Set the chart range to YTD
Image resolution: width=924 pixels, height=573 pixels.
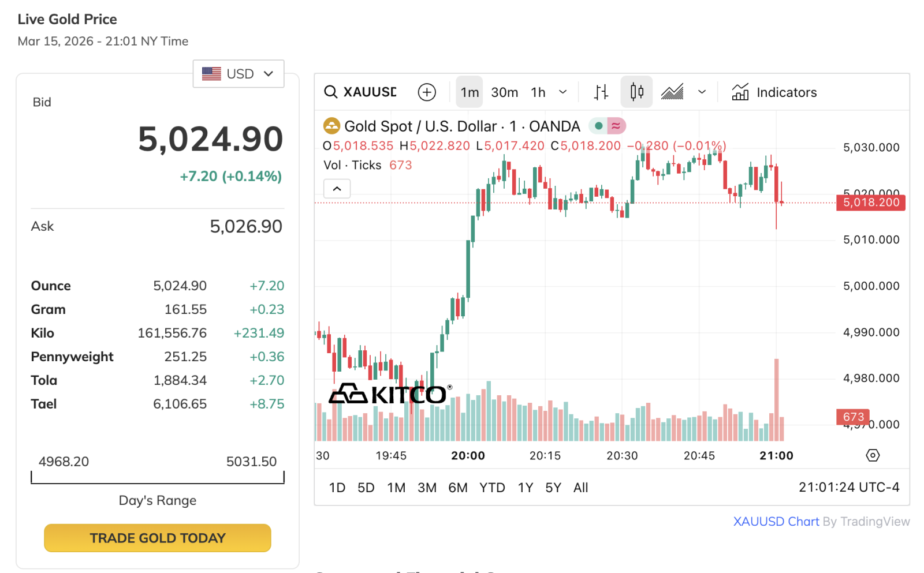pos(492,488)
